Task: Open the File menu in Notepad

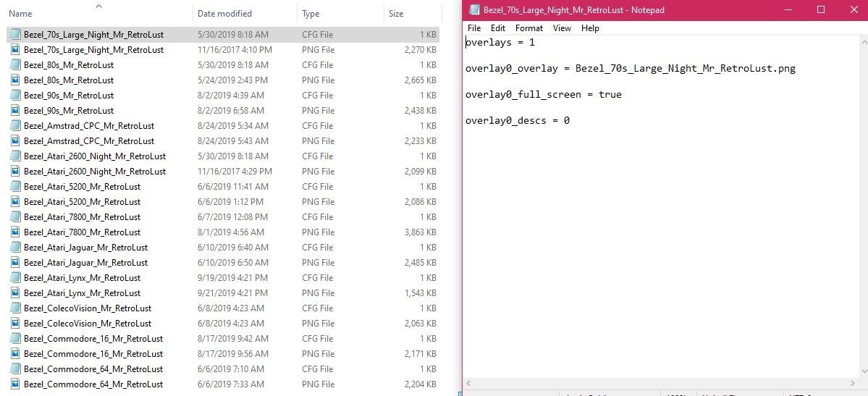Action: click(x=474, y=28)
